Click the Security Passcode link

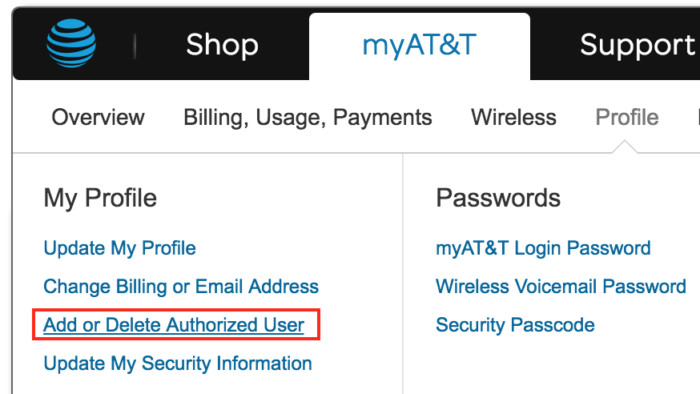click(515, 325)
